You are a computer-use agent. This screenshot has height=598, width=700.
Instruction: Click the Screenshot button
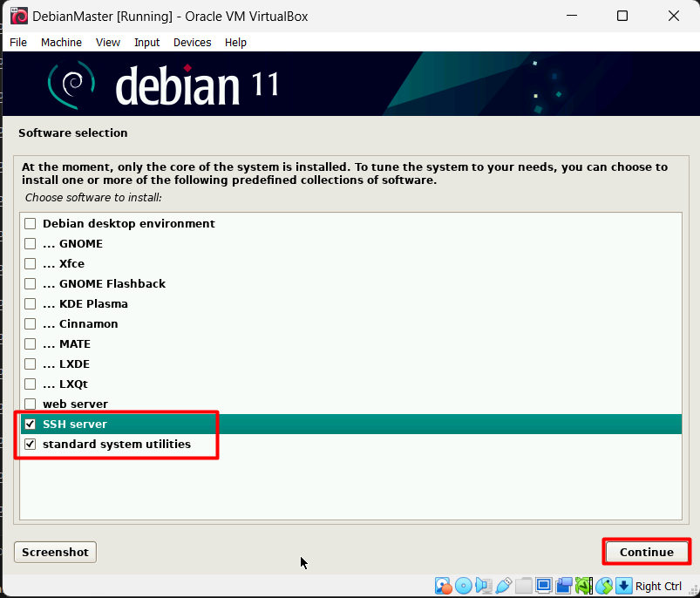point(56,553)
